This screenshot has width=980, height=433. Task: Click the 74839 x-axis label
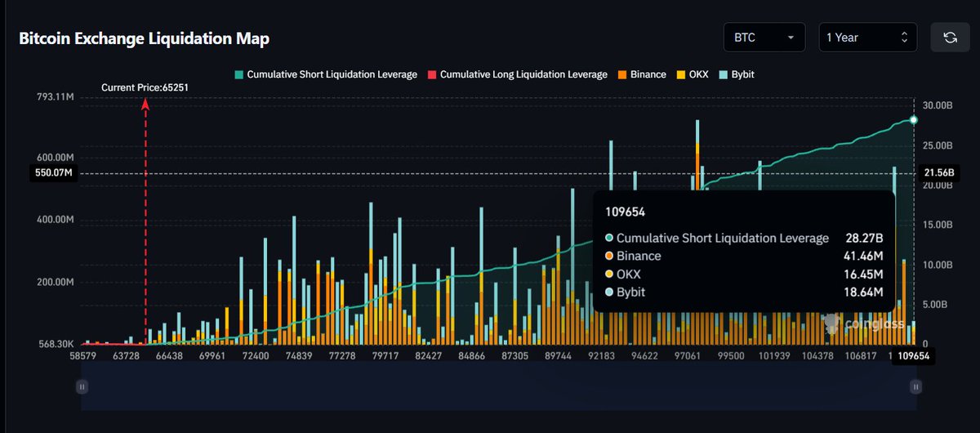point(299,357)
